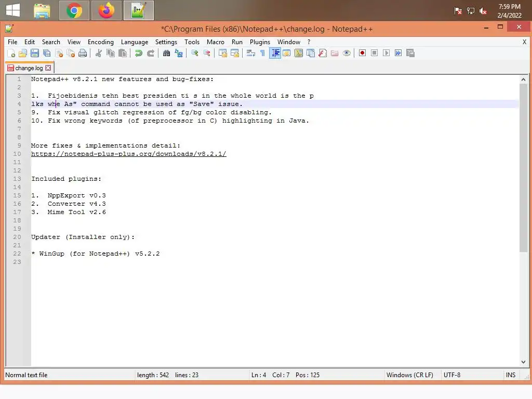Screen dimensions: 532x399
Task: Open the Run menu
Action: (237, 42)
